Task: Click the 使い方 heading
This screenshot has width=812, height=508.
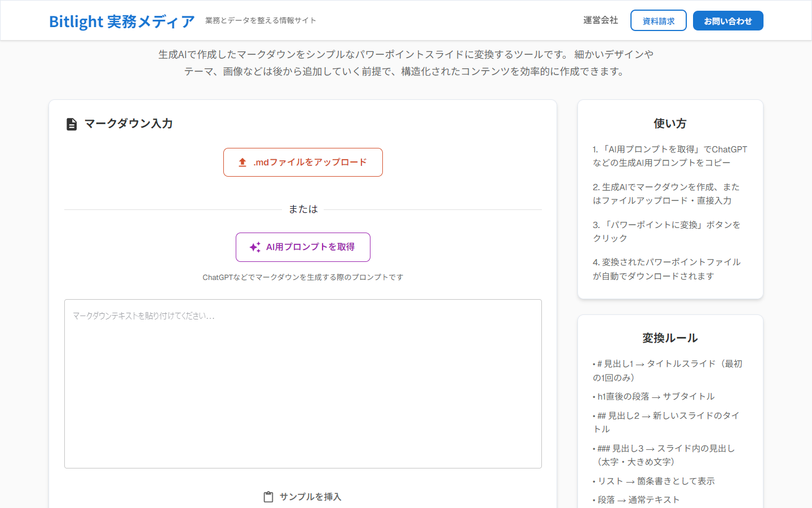Action: point(670,124)
